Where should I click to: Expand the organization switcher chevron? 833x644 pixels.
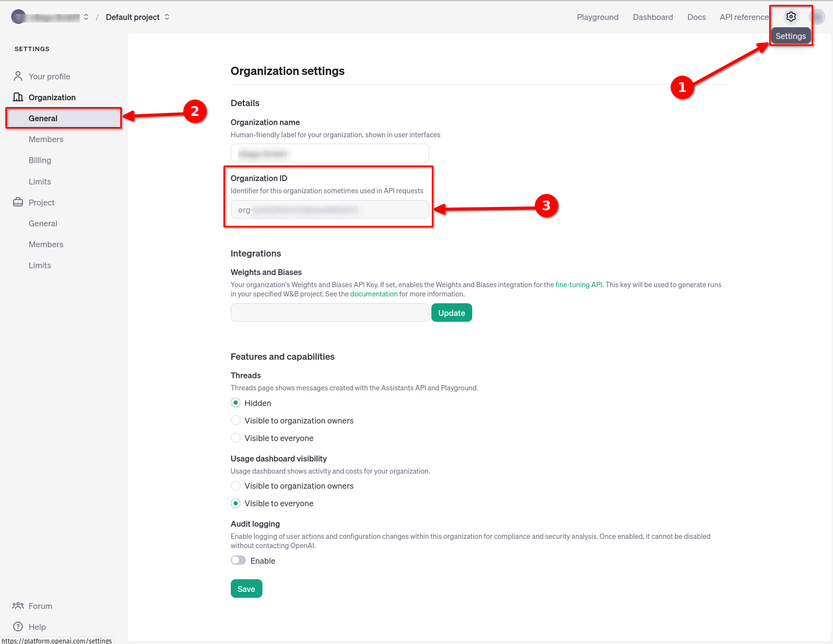pos(86,17)
